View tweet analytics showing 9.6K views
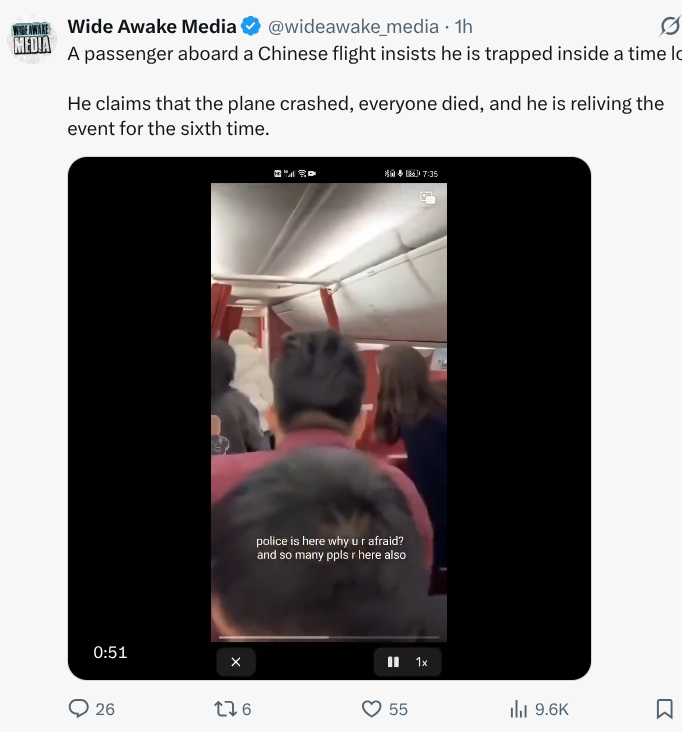682x732 pixels. click(x=539, y=709)
